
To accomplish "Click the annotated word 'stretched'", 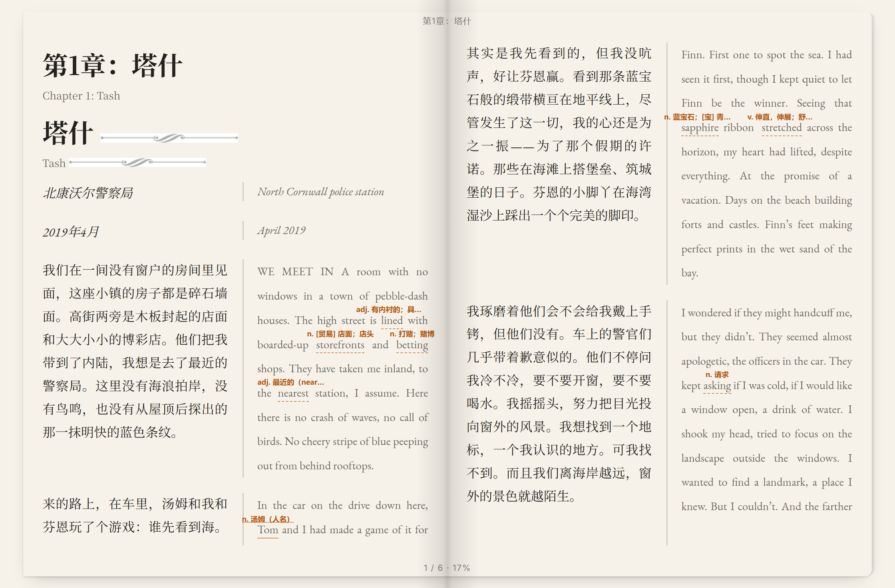I will tap(782, 128).
